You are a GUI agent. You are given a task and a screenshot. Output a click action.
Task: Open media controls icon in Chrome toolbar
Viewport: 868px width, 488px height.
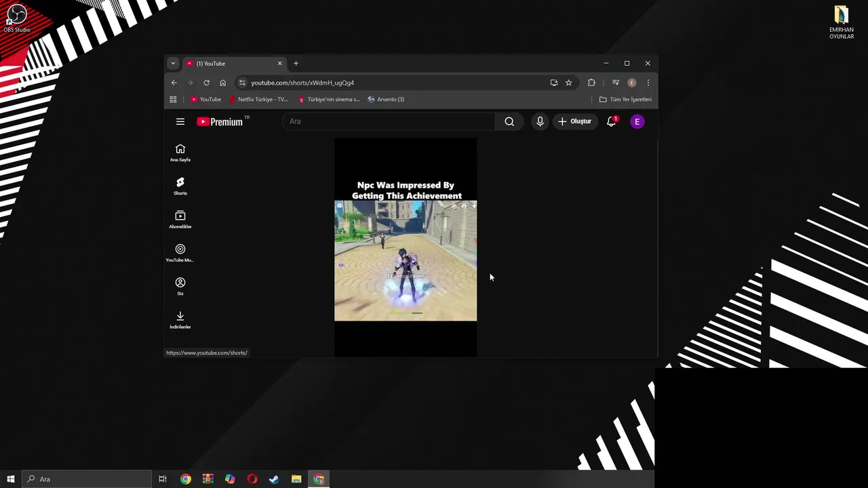[616, 83]
